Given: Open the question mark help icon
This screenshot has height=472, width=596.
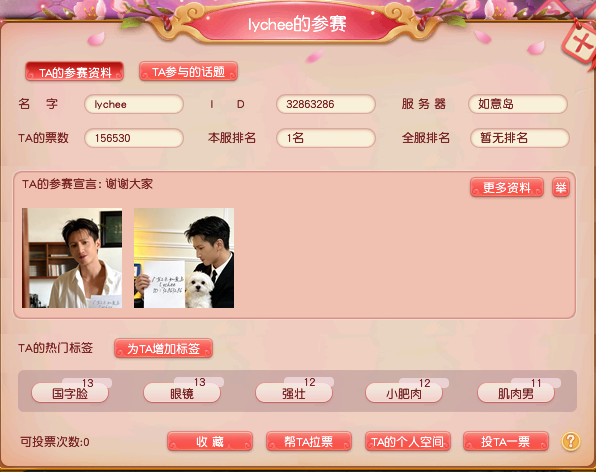Looking at the screenshot, I should (x=571, y=441).
